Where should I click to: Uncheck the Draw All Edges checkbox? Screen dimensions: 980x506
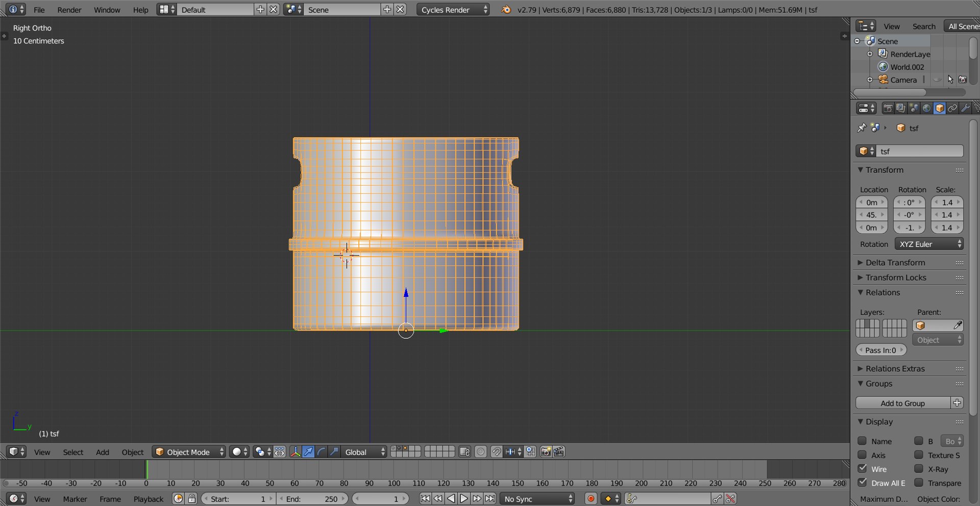coord(862,483)
